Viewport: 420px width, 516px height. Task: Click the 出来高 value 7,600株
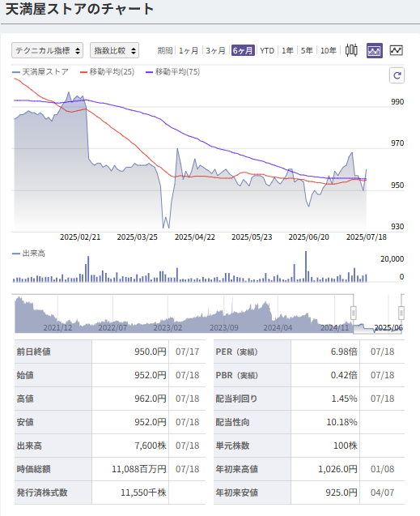(151, 446)
